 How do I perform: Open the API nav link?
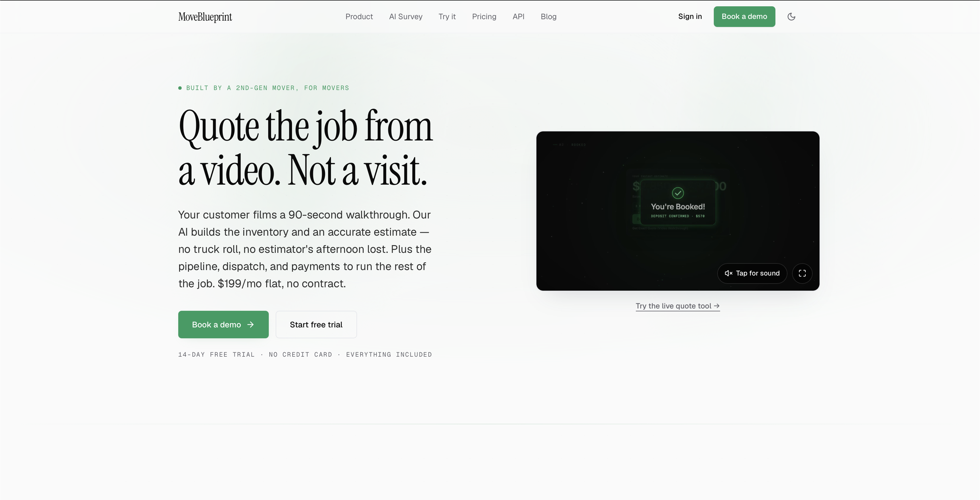(518, 16)
